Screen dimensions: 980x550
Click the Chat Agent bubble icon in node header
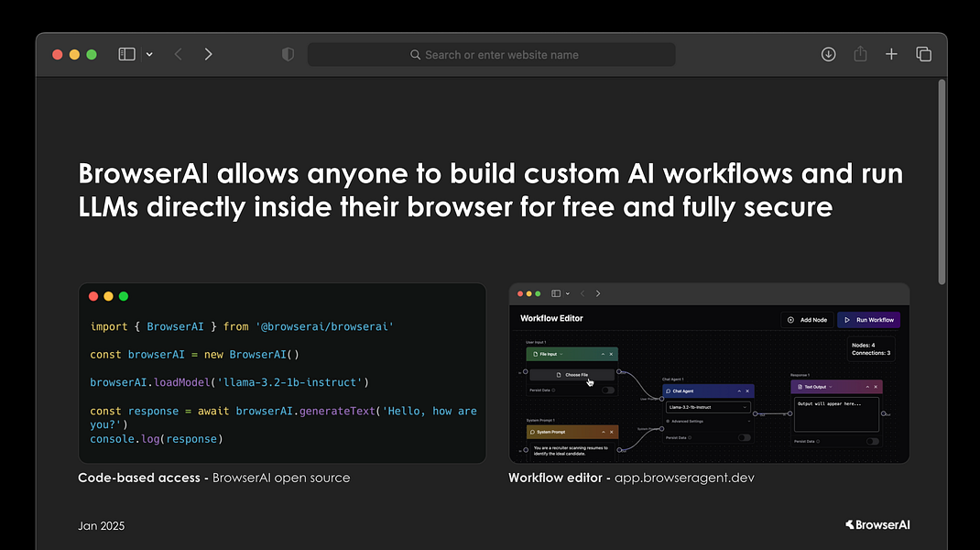pos(669,391)
